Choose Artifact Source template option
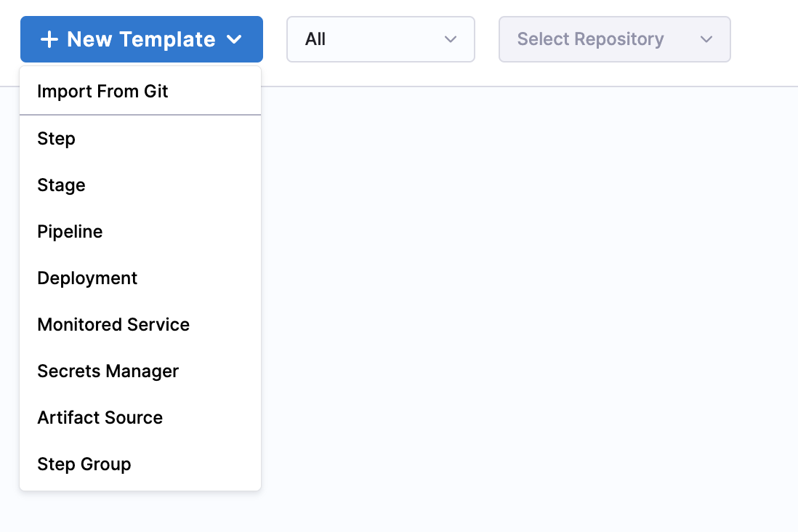 100,418
